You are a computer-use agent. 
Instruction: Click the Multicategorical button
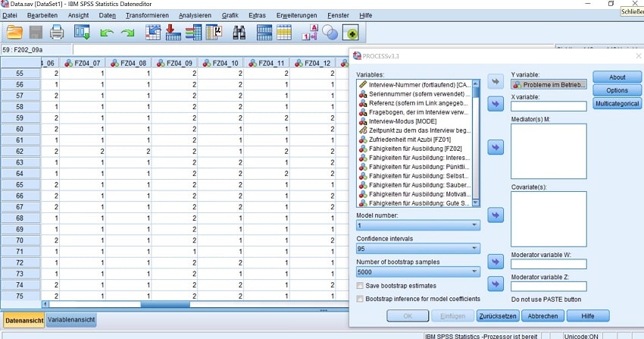(617, 103)
